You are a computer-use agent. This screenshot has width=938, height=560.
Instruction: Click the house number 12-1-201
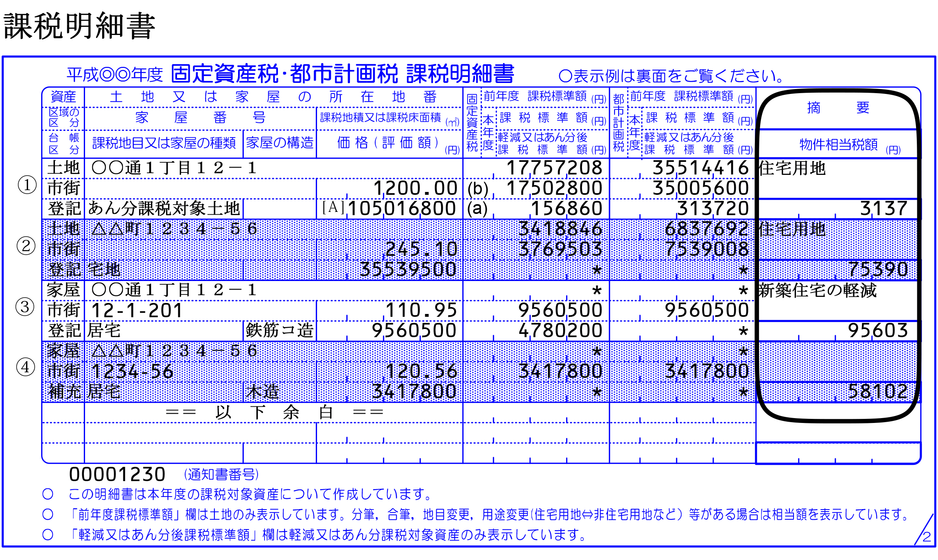137,310
